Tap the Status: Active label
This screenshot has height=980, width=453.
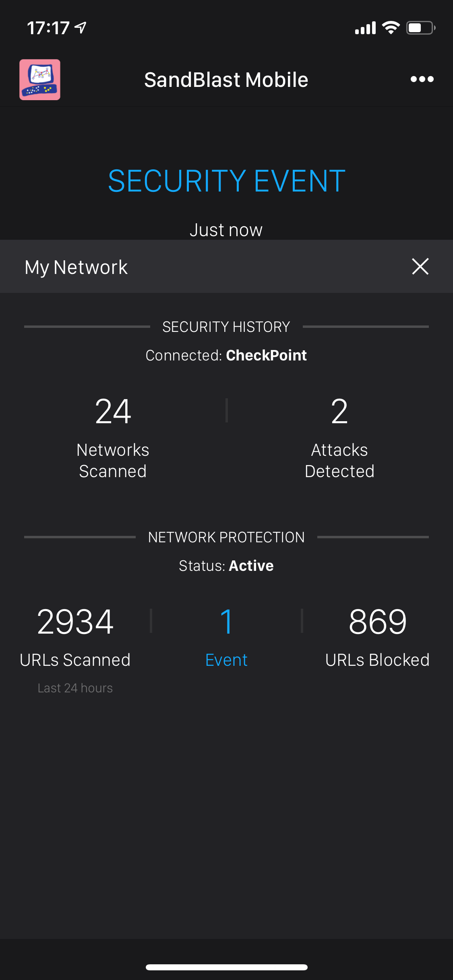pyautogui.click(x=226, y=566)
